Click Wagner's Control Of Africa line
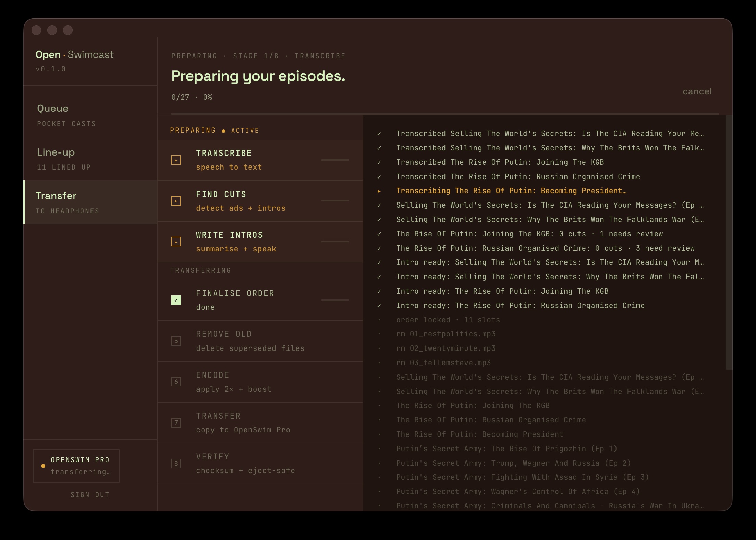This screenshot has width=756, height=540. pos(518,492)
